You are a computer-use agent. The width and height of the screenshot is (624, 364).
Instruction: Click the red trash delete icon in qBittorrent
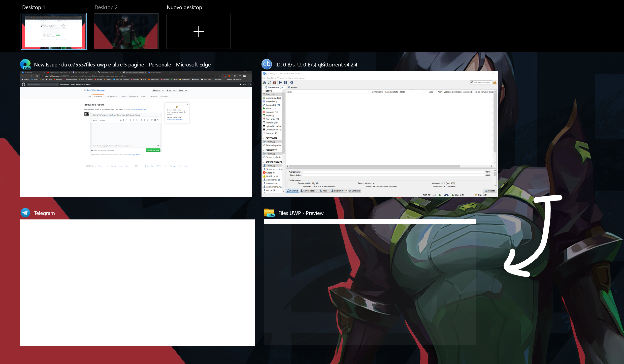coord(274,83)
